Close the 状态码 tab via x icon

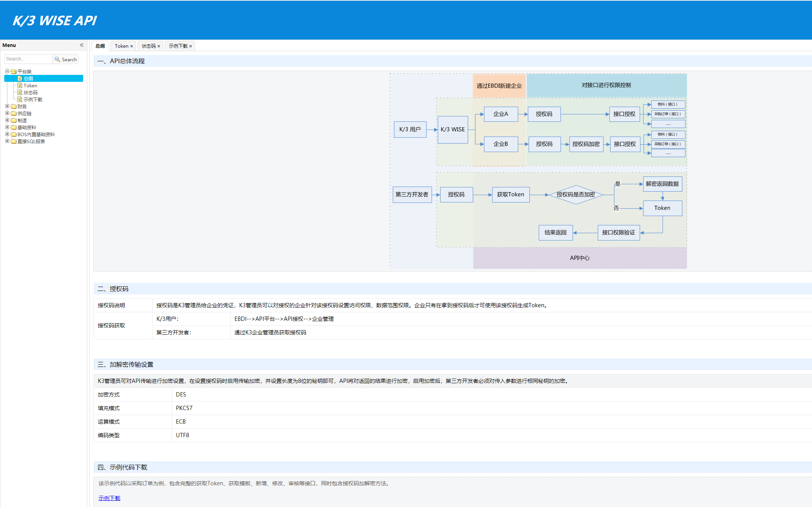159,46
